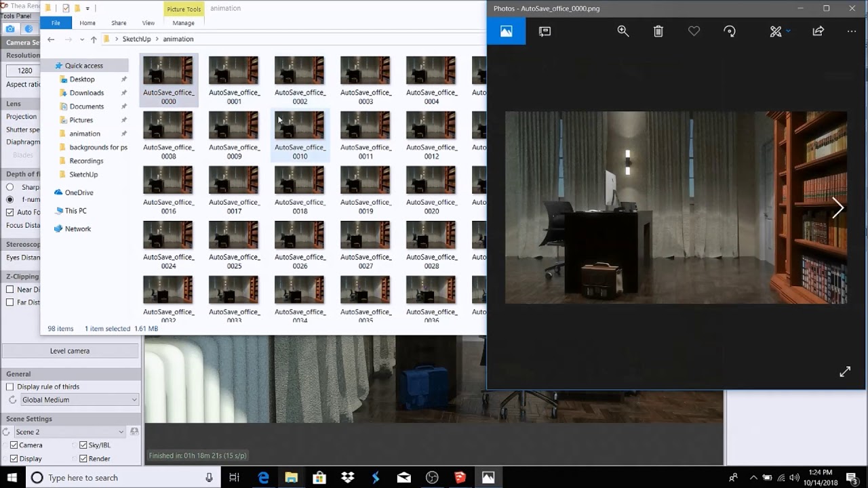Share the photo from Photos toolbar
Viewport: 868px width, 488px height.
click(818, 31)
